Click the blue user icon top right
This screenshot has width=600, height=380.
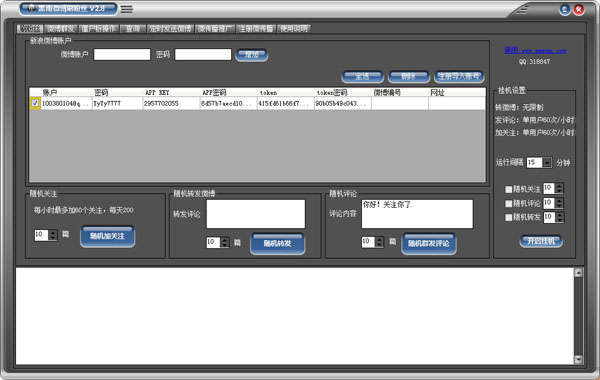(x=565, y=10)
